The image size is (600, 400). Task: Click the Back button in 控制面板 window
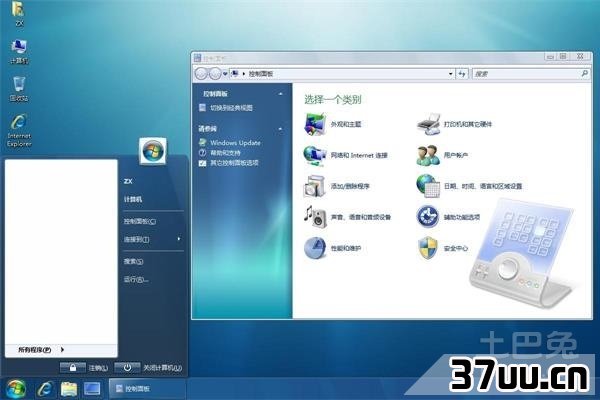pos(201,73)
